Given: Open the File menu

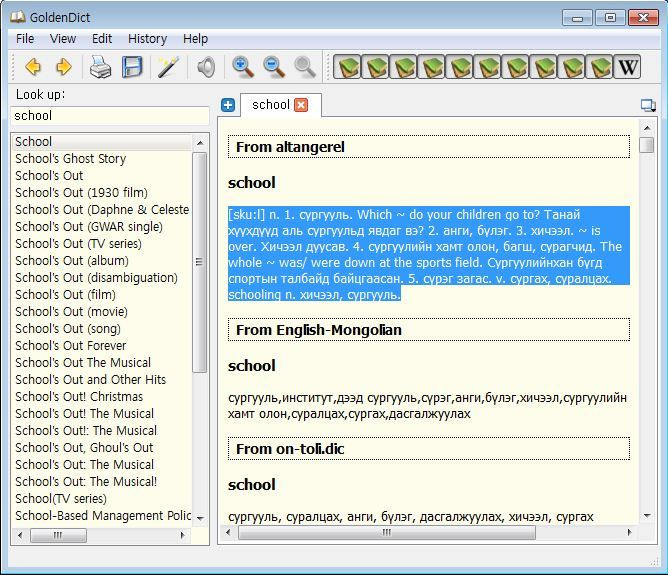Looking at the screenshot, I should [25, 39].
